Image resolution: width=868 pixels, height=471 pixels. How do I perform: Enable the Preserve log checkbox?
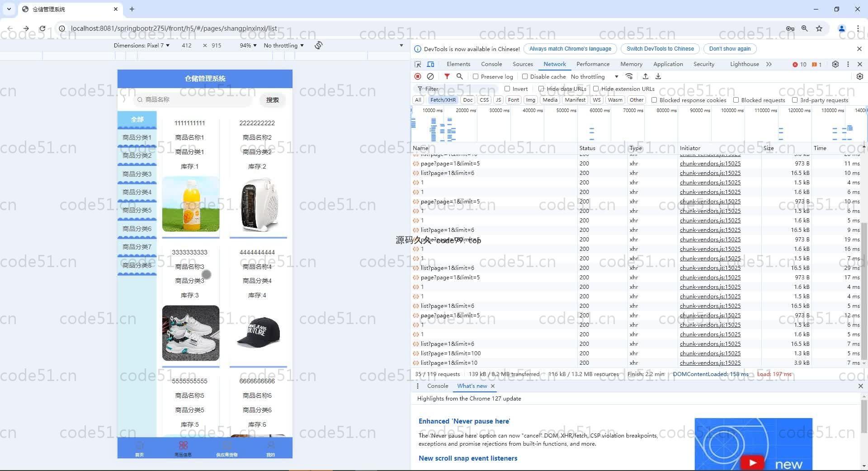(476, 76)
